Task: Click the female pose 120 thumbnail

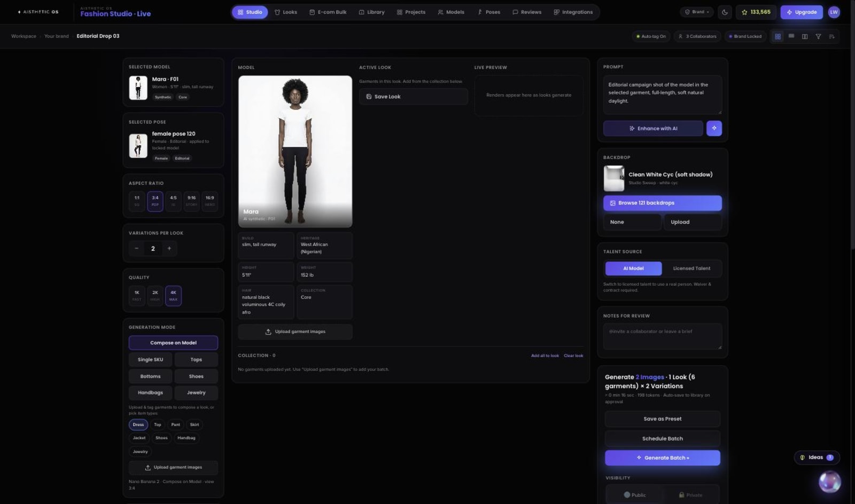Action: [138, 145]
